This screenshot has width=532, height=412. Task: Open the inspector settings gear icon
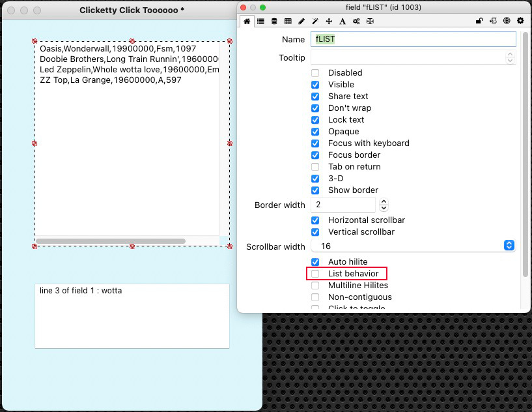point(520,22)
